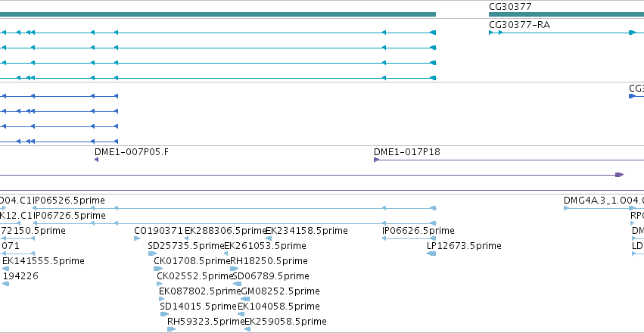Select the arrow glyph under RH59323.5prime
This screenshot has width=644, height=333.
170,330
